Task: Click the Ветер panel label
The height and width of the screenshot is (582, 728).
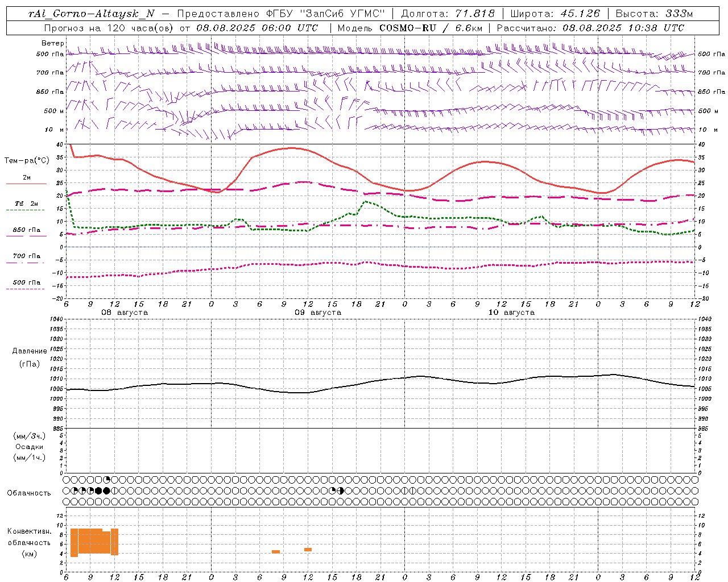Action: [x=53, y=43]
